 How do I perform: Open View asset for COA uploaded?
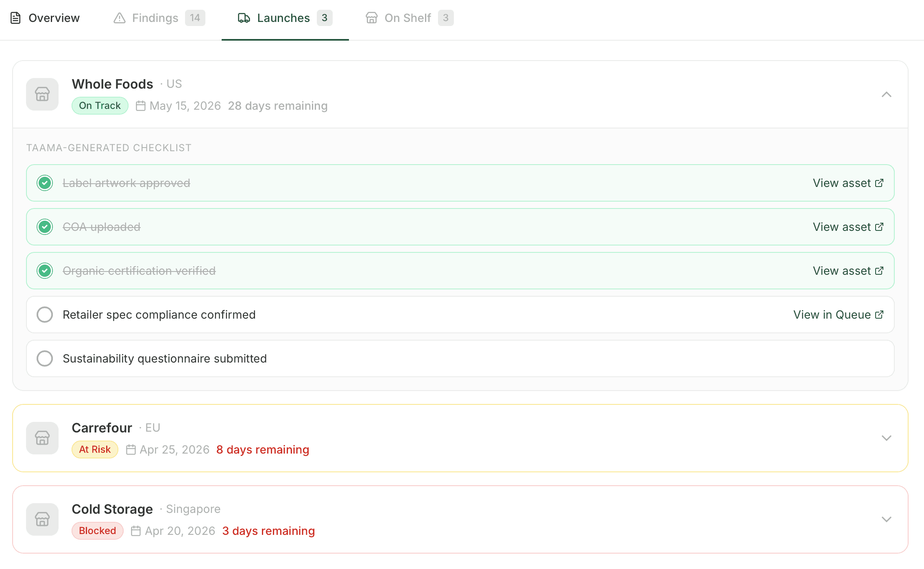click(848, 227)
